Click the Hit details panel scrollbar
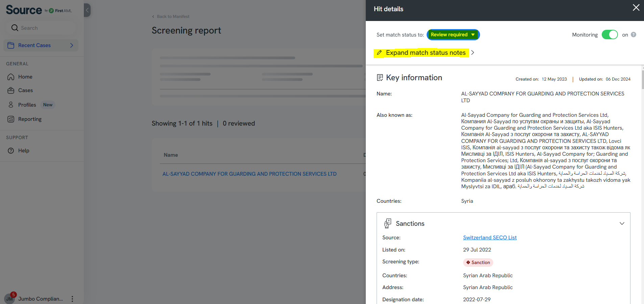 tap(642, 80)
